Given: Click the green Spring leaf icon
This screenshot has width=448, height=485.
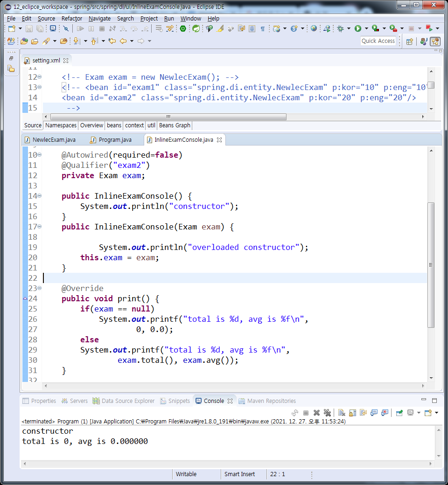Looking at the screenshot, I should 196,29.
